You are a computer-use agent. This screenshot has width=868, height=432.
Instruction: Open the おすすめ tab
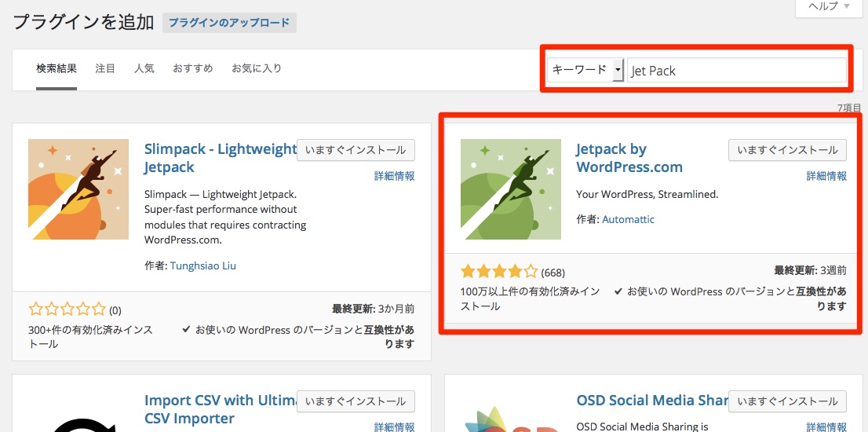pyautogui.click(x=192, y=68)
